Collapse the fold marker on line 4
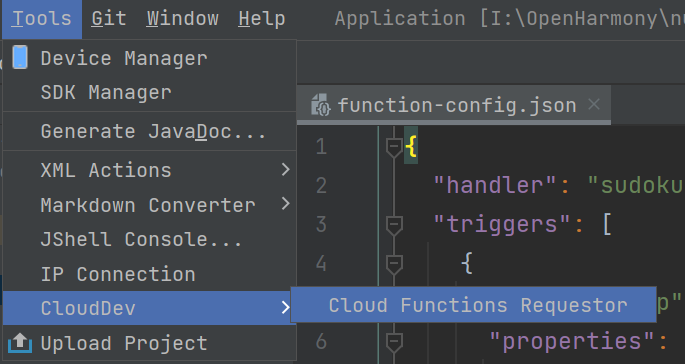Image resolution: width=685 pixels, height=364 pixels. (394, 263)
